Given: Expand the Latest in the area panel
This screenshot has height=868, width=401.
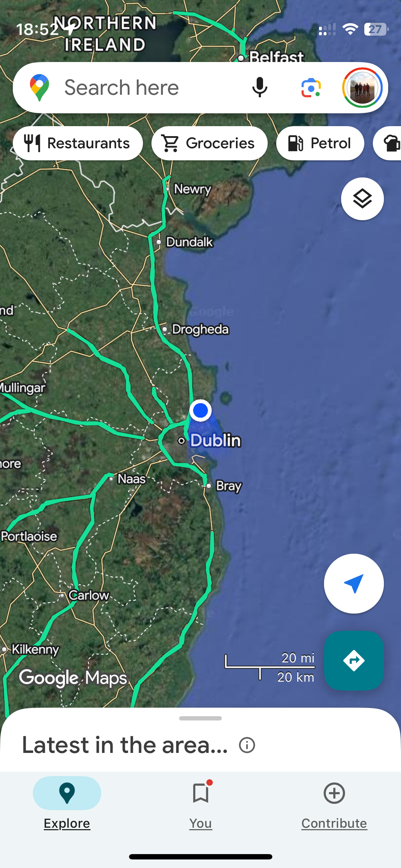Looking at the screenshot, I should click(x=125, y=745).
